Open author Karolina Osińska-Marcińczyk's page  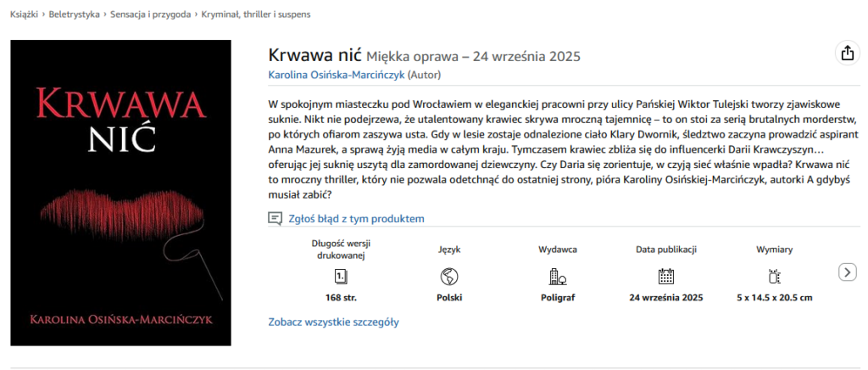pyautogui.click(x=336, y=76)
